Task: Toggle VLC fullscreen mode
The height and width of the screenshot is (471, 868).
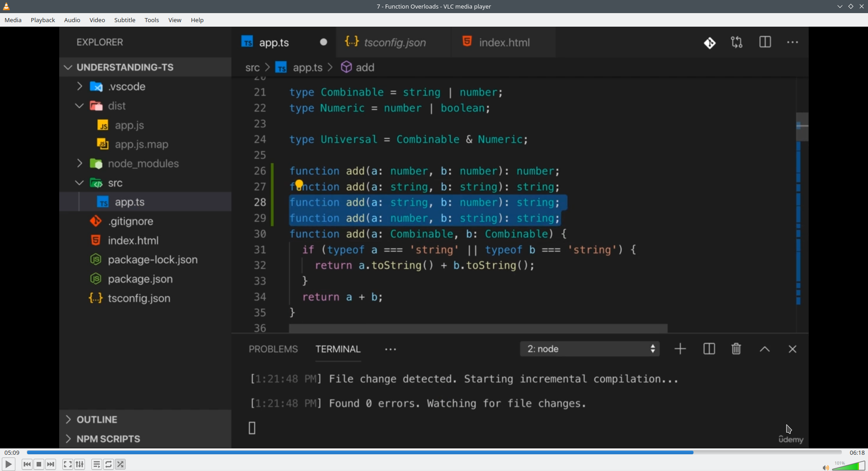Action: click(x=68, y=464)
